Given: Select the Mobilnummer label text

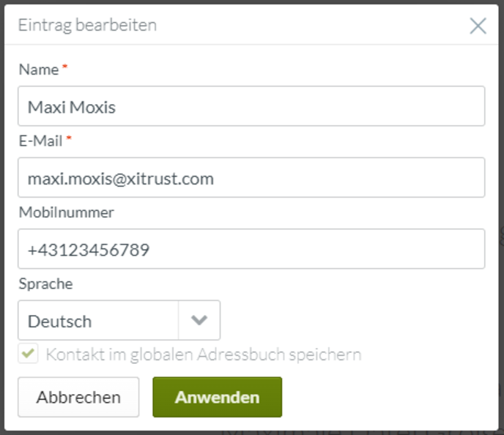Looking at the screenshot, I should (66, 212).
